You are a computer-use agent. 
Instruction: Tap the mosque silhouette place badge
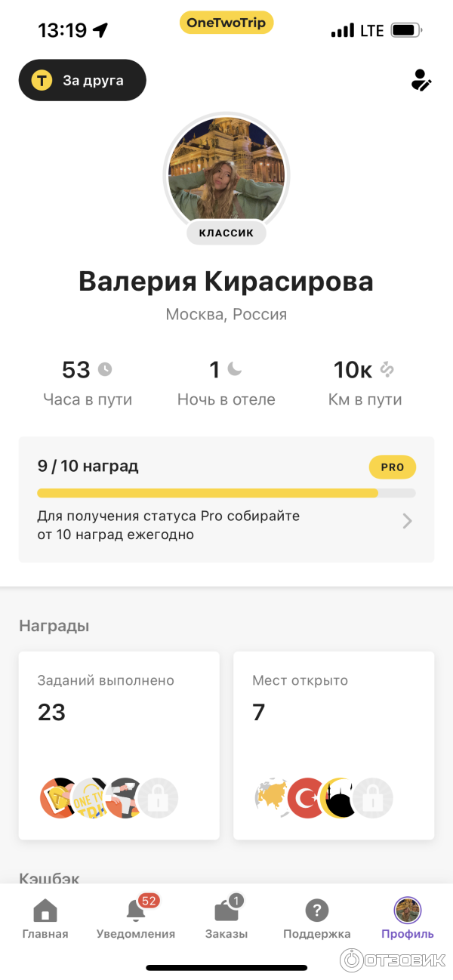[x=339, y=798]
